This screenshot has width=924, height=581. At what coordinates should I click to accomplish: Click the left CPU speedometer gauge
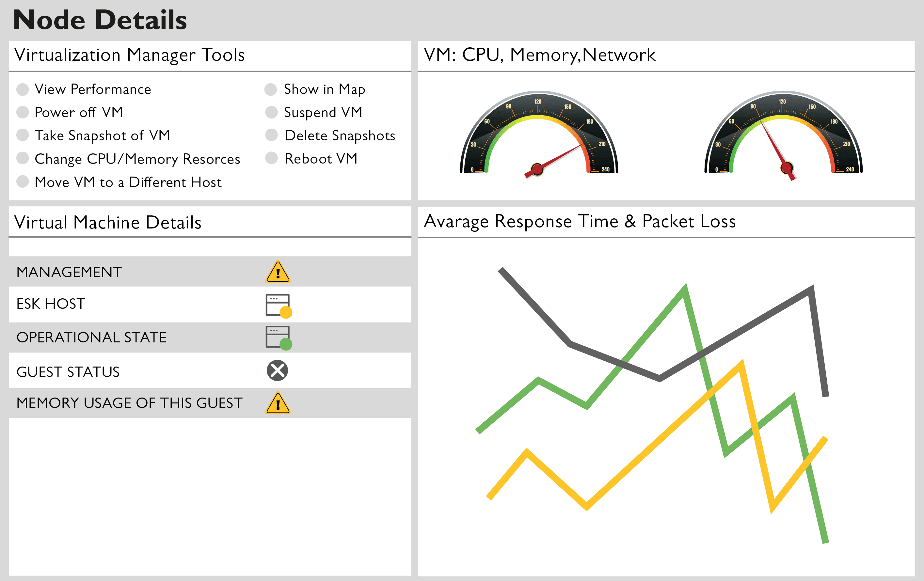(x=529, y=141)
